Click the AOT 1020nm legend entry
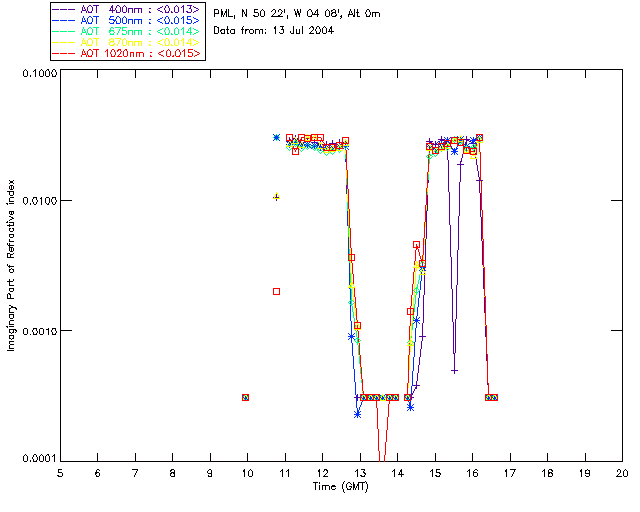 point(126,53)
